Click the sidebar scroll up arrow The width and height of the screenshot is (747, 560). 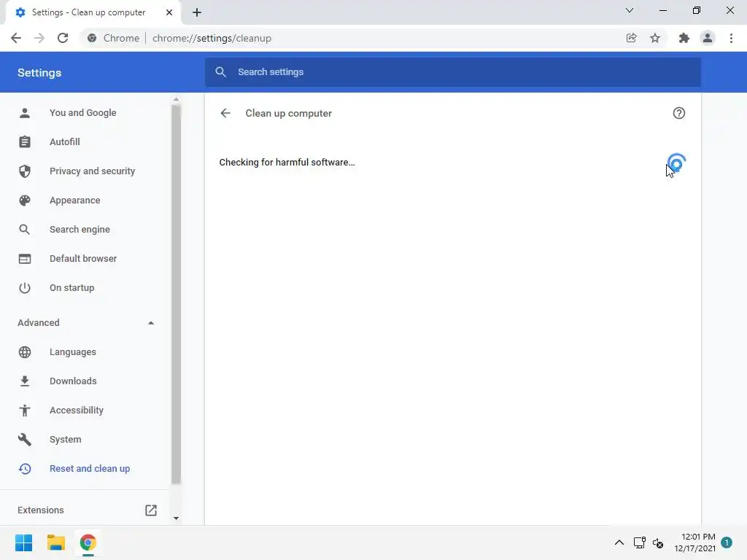176,99
